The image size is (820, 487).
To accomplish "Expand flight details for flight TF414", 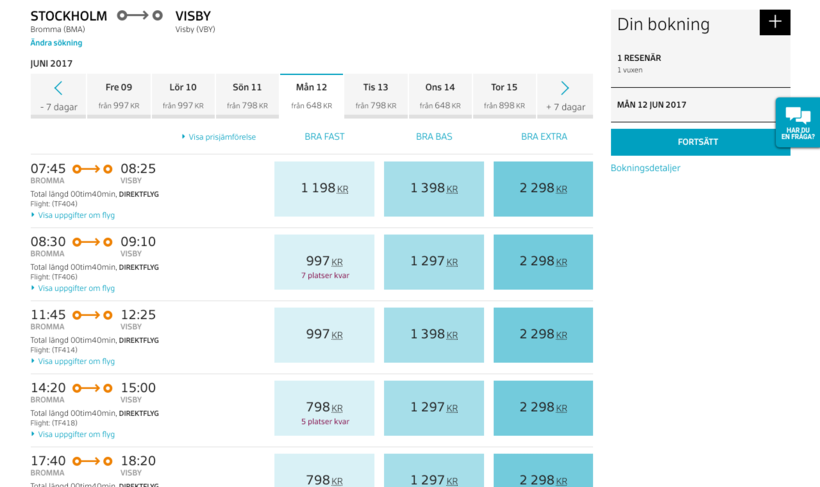I will [73, 361].
